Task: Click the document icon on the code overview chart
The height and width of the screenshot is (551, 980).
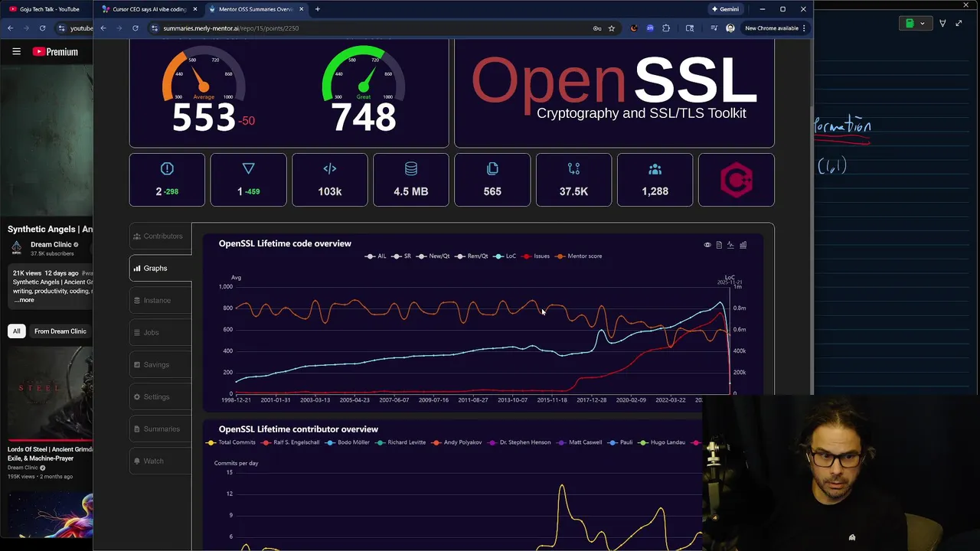Action: 719,245
